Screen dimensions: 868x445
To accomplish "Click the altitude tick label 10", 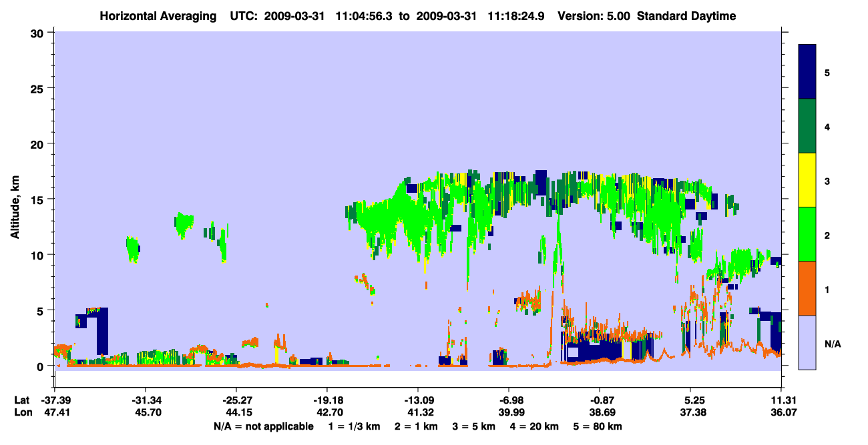I will [x=39, y=255].
